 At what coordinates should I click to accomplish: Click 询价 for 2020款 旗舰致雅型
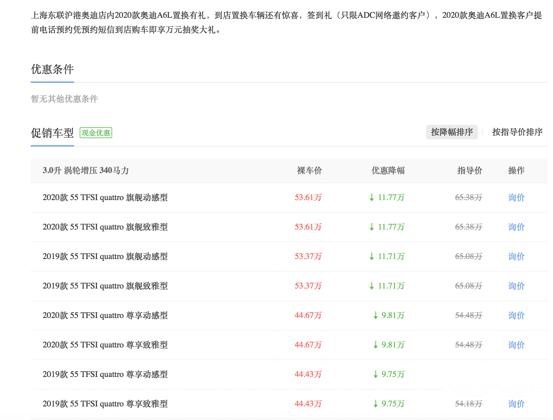516,227
